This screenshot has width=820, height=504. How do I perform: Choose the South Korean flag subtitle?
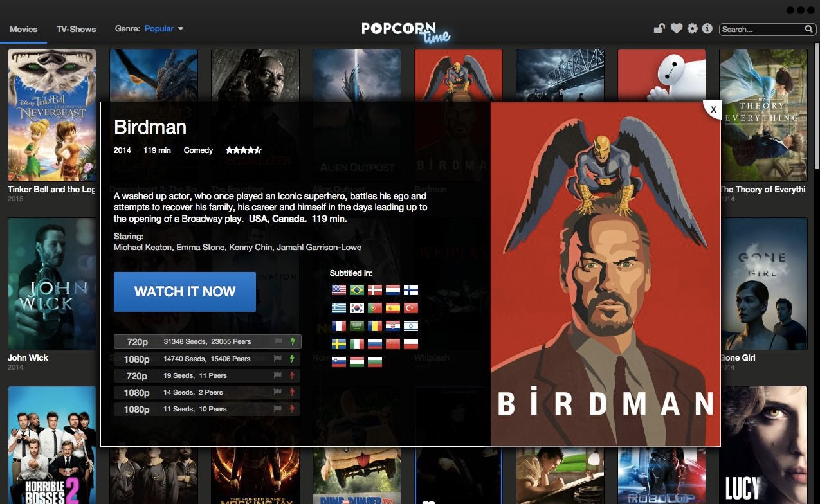click(x=357, y=308)
